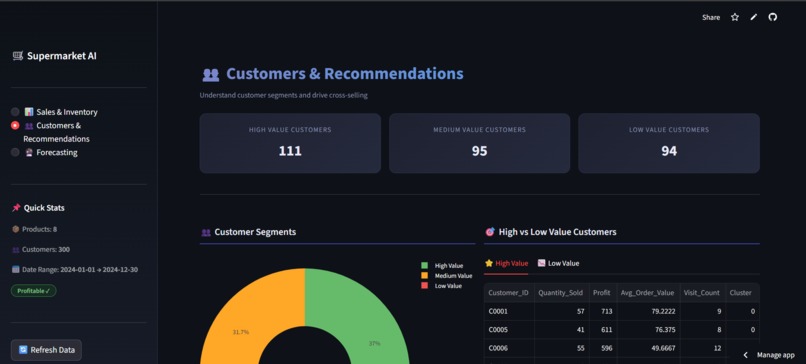Click the Profitable status badge
This screenshot has height=364, width=806.
(33, 290)
